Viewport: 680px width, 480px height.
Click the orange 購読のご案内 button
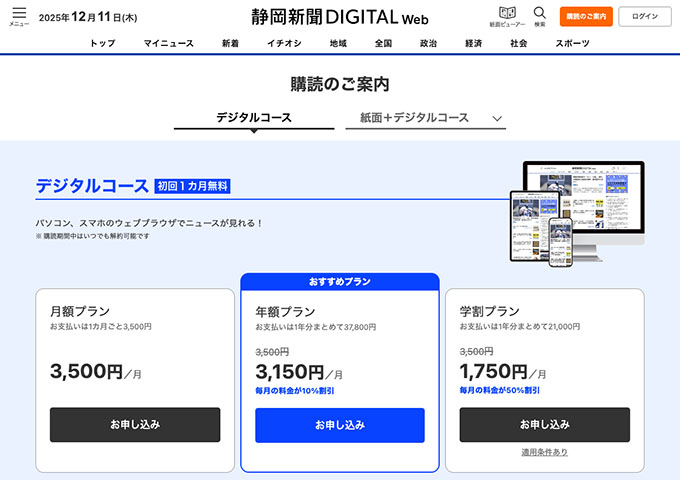point(586,16)
